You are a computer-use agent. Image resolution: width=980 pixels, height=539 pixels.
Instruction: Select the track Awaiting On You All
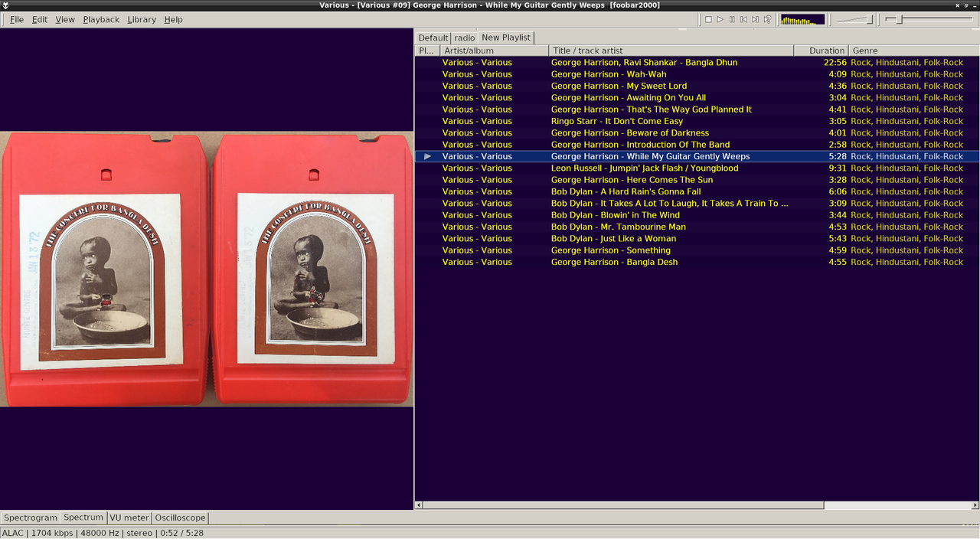point(697,98)
